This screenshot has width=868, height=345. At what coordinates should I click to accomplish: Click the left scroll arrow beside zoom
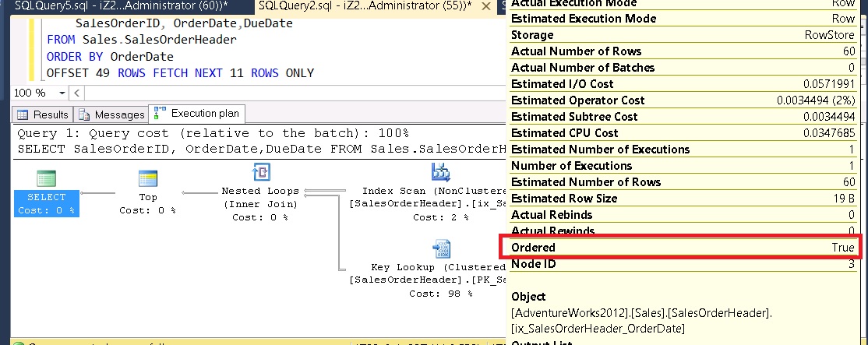pyautogui.click(x=77, y=93)
